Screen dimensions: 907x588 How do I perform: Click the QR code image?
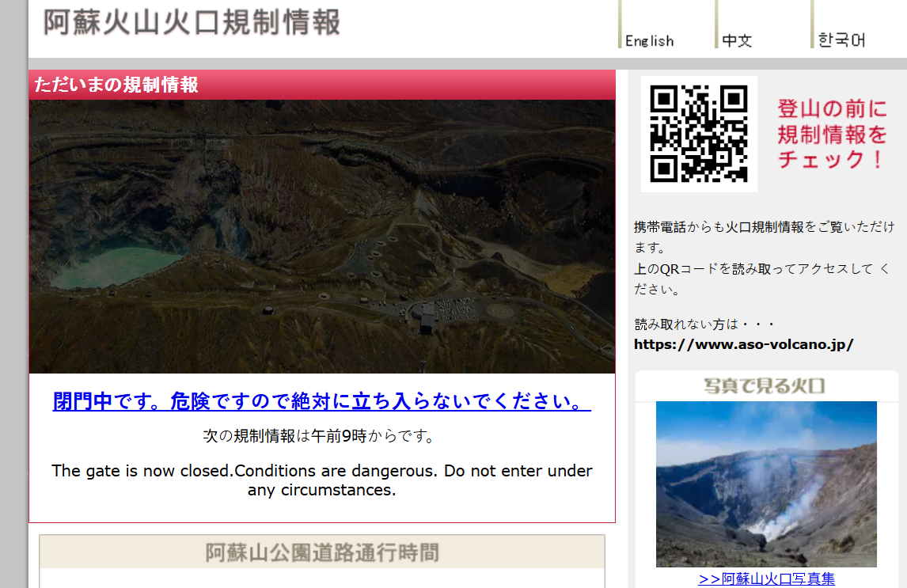coord(699,134)
